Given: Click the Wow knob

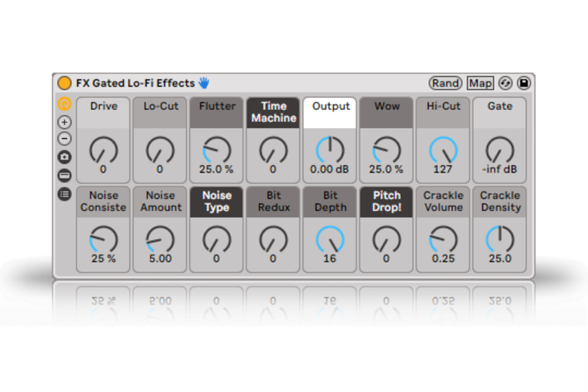Looking at the screenshot, I should pos(387,150).
